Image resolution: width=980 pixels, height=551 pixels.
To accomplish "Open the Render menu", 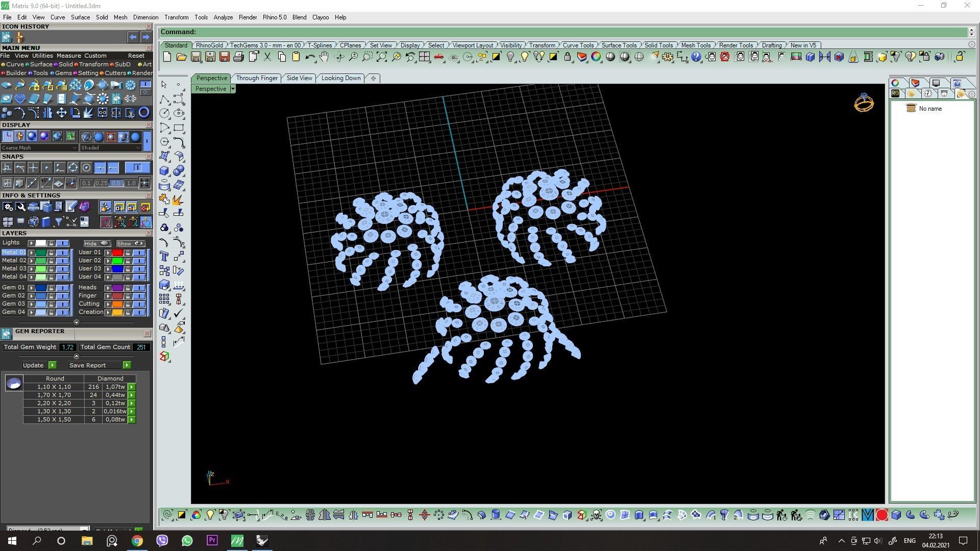I will pyautogui.click(x=248, y=17).
